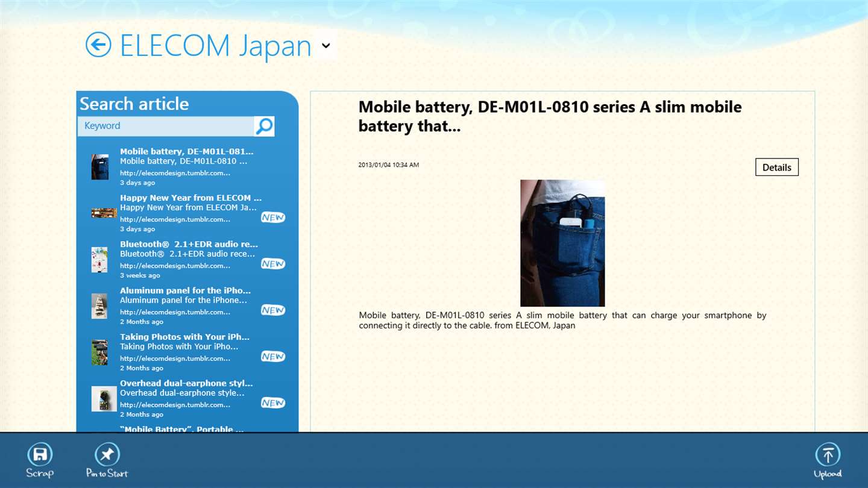Click the thumbnail of Happy New Year article
The height and width of the screenshot is (488, 868).
[104, 213]
